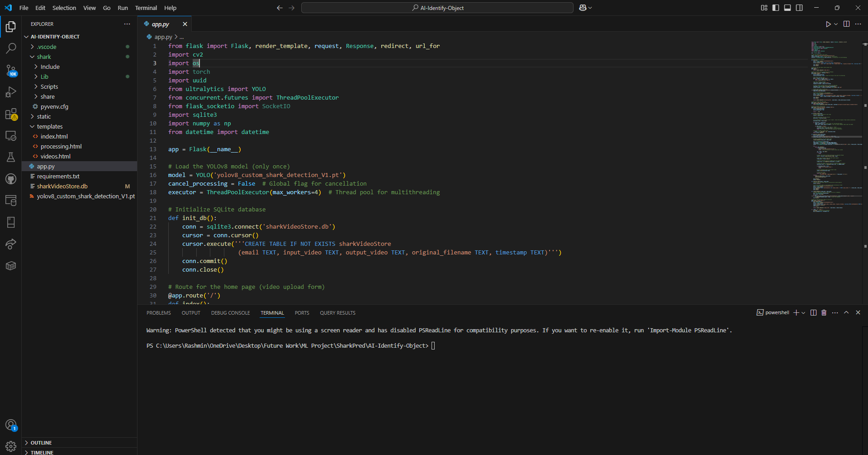
Task: Switch to the QUERY RESULTS tab
Action: click(337, 313)
